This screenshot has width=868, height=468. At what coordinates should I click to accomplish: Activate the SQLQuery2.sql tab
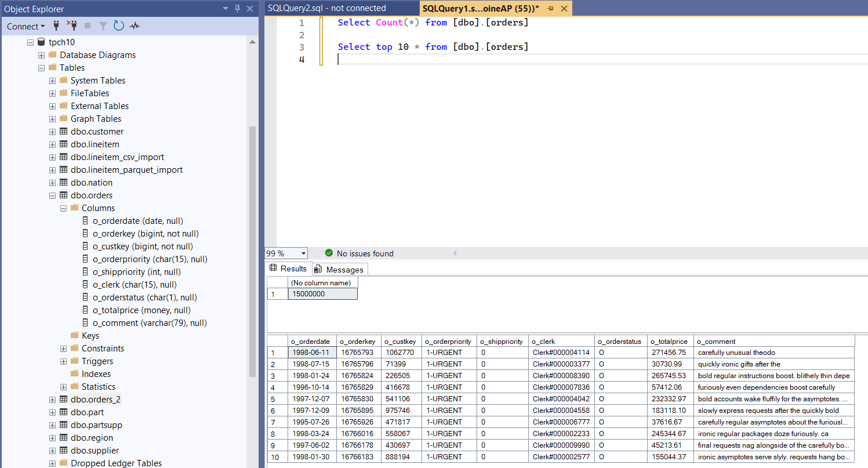pyautogui.click(x=329, y=9)
